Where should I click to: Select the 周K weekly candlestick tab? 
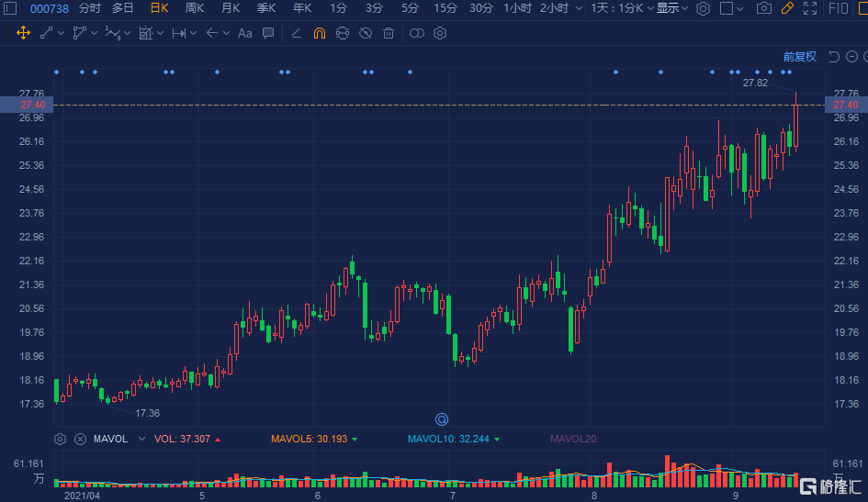click(195, 8)
